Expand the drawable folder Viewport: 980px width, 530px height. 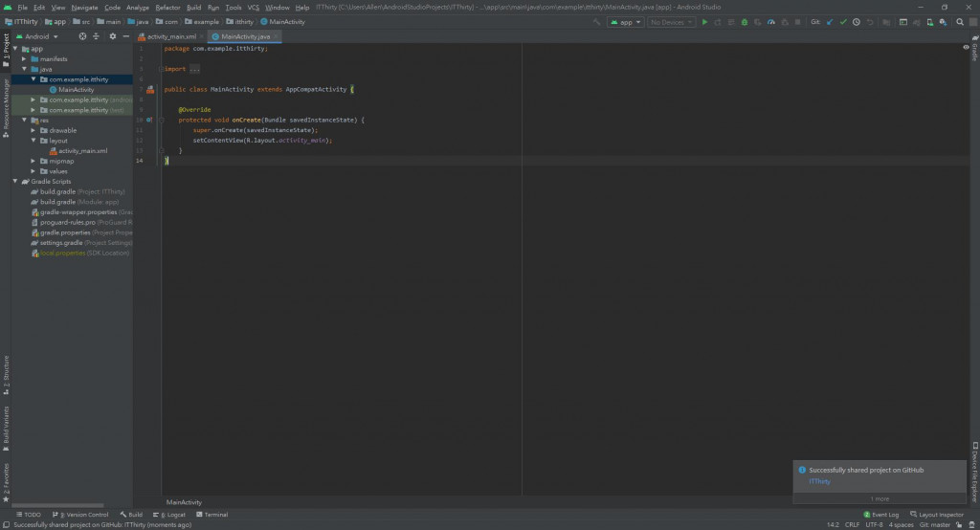(33, 130)
